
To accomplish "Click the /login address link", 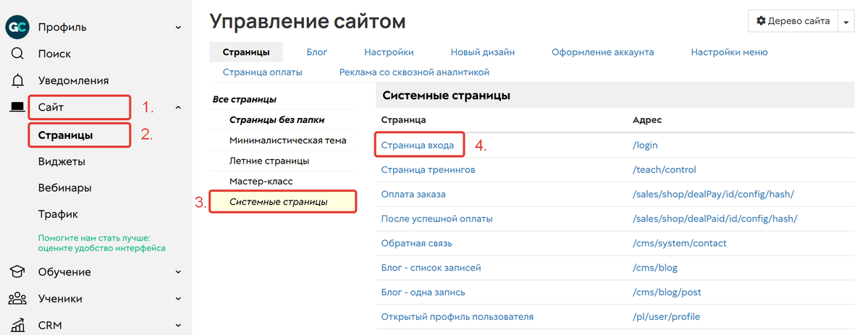I will tap(645, 145).
